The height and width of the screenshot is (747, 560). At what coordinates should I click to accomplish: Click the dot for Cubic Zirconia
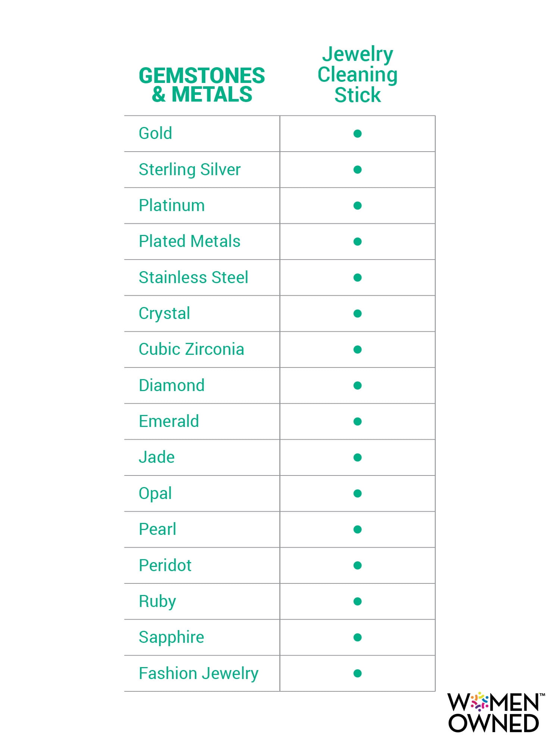tap(357, 350)
